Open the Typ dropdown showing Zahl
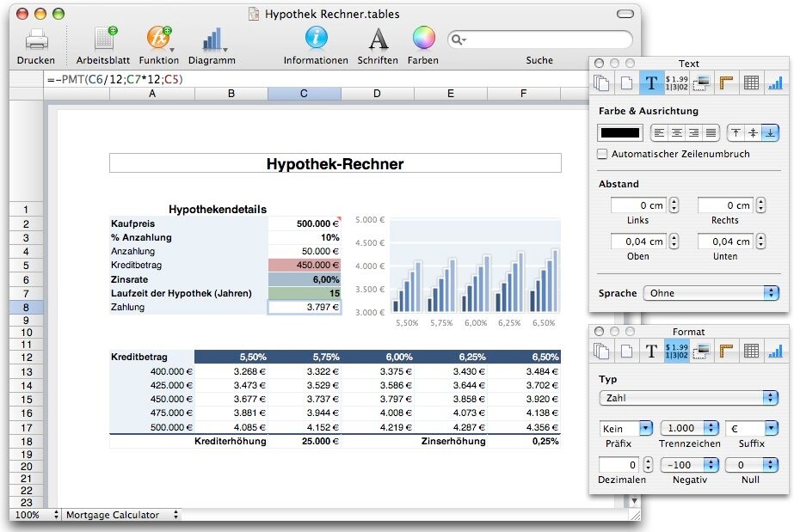The width and height of the screenshot is (794, 532). tap(688, 398)
